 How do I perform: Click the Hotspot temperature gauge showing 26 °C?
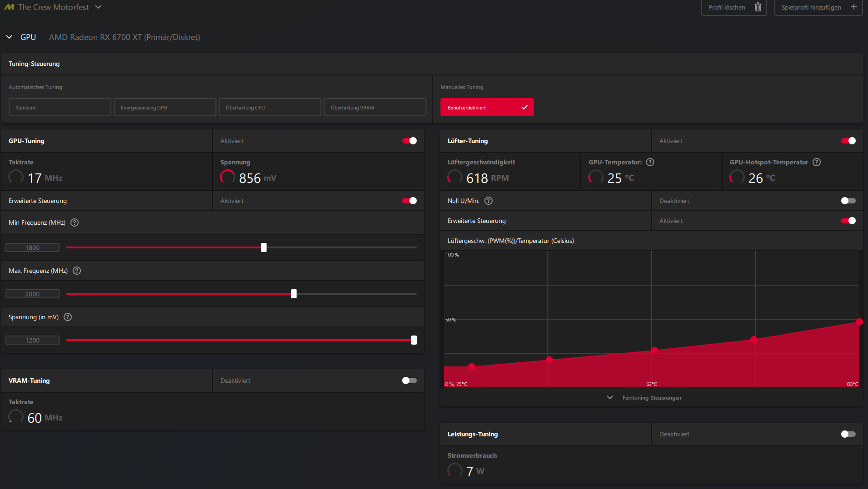tap(737, 177)
